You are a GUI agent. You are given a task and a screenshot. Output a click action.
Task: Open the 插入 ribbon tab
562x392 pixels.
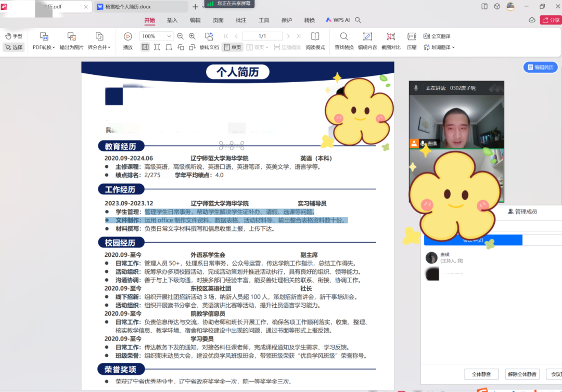click(172, 20)
